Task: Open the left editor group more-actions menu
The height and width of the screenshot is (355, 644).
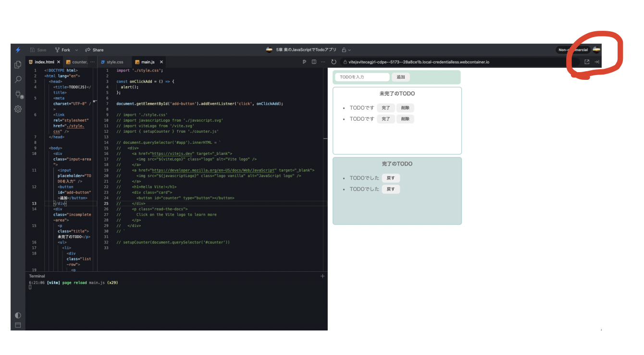Action: pyautogui.click(x=92, y=62)
